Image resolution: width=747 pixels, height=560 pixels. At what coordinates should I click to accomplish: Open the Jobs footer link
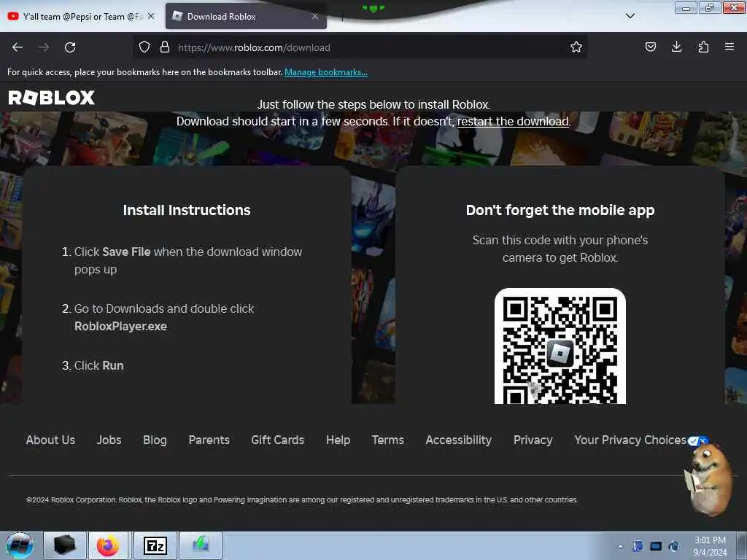pyautogui.click(x=109, y=440)
